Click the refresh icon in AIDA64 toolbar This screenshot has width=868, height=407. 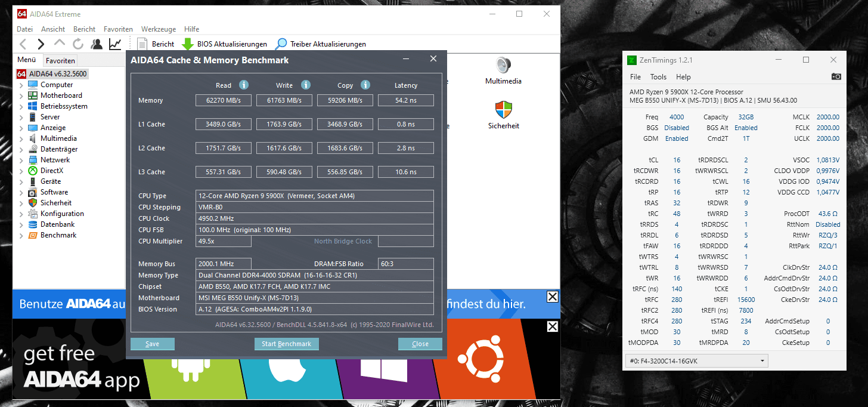[x=77, y=44]
